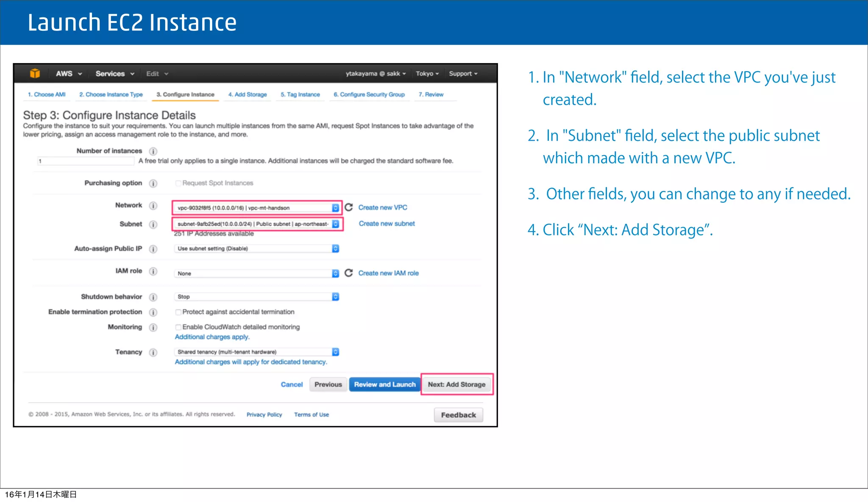The image size is (868, 502).
Task: Click the AWS cube logo icon
Action: (35, 73)
